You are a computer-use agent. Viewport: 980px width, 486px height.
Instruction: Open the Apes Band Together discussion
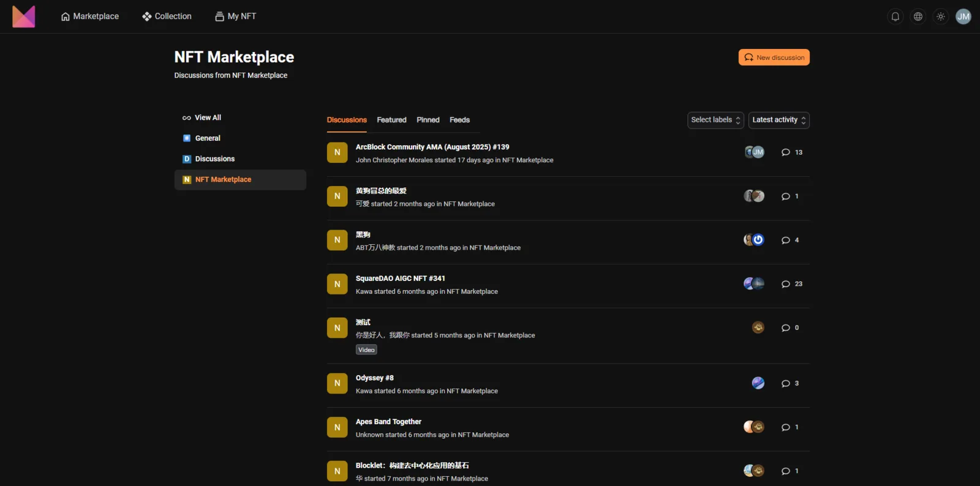[x=388, y=422]
